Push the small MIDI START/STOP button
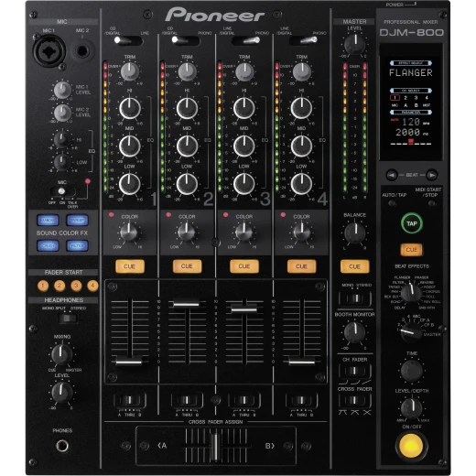476x476 pixels. 431,203
